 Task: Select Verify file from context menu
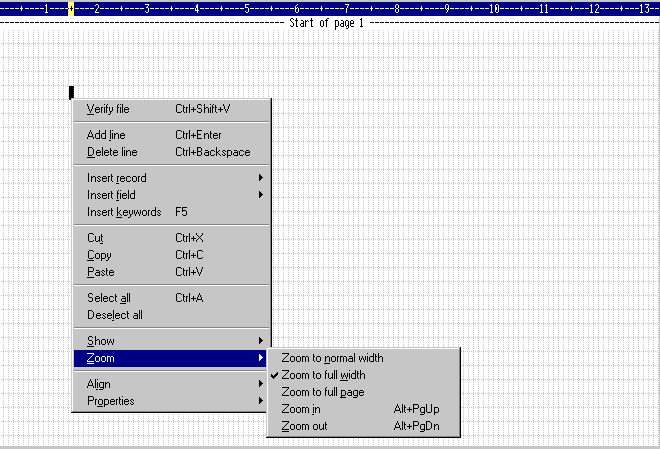click(108, 109)
